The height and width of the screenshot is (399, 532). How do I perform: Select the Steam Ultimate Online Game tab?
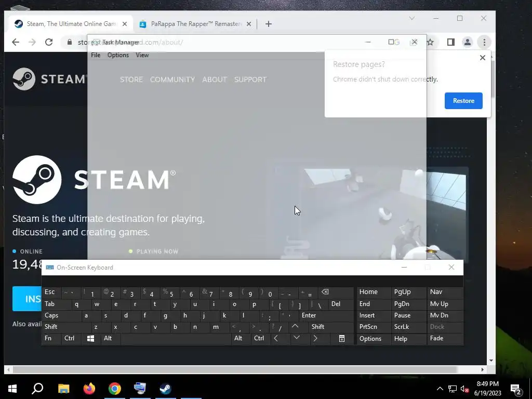click(71, 24)
